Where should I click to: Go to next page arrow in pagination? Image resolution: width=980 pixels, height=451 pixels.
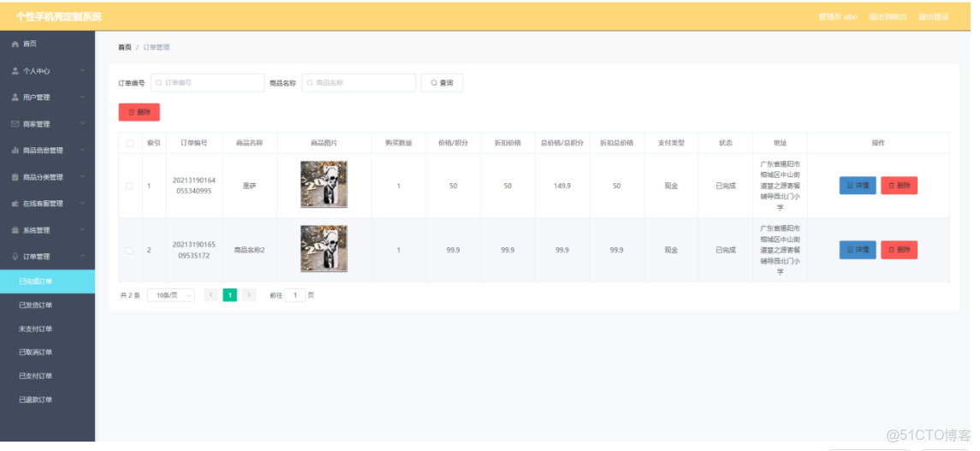[x=249, y=295]
